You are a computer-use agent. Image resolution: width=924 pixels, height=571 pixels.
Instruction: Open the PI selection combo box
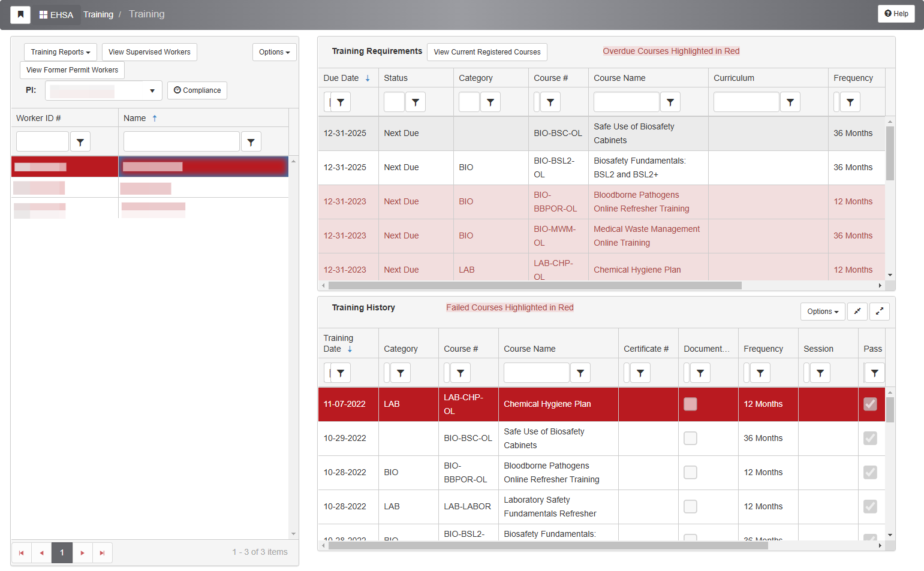click(x=104, y=90)
